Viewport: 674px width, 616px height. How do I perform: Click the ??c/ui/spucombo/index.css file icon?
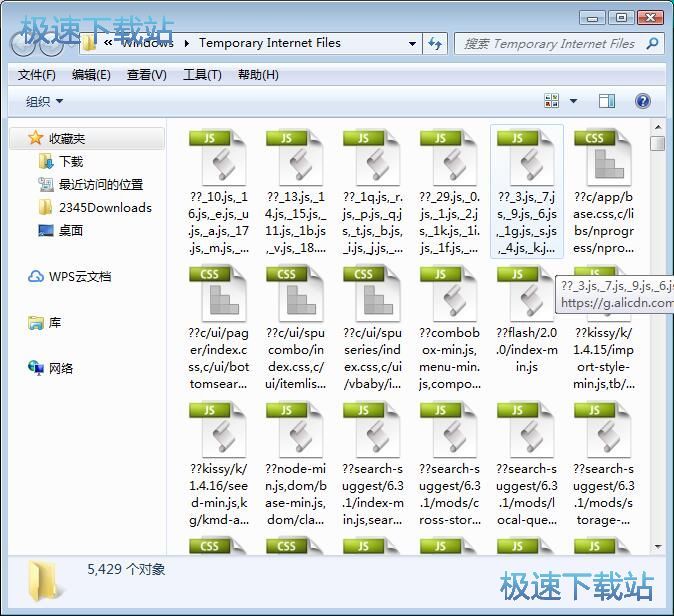295,293
